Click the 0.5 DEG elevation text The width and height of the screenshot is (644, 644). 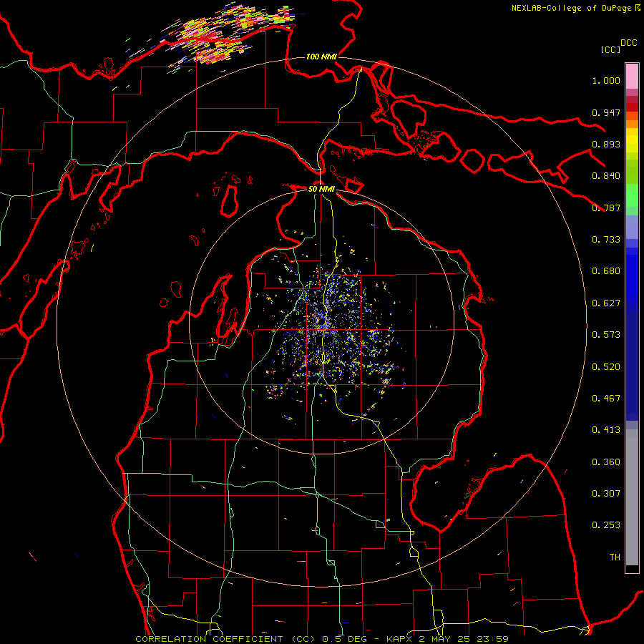click(344, 639)
